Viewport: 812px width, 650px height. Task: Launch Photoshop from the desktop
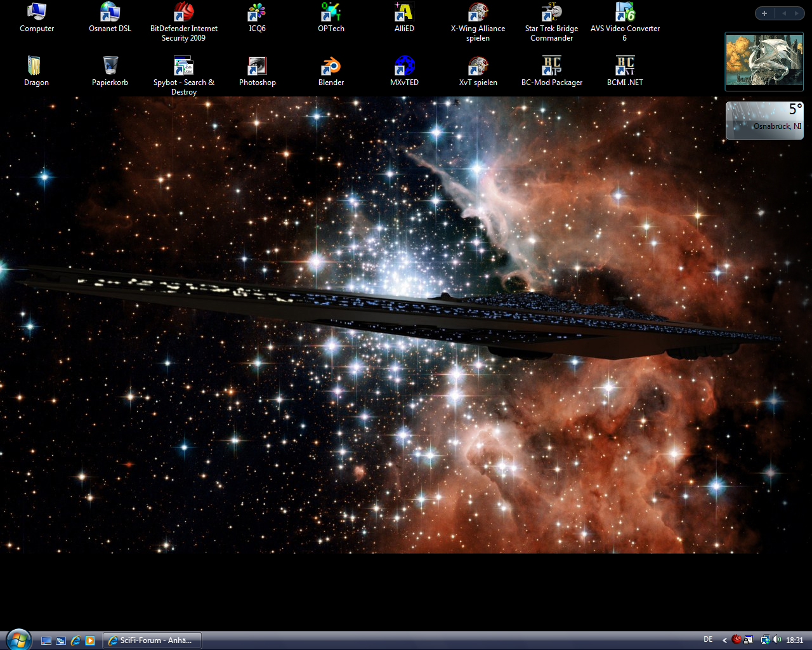tap(257, 67)
